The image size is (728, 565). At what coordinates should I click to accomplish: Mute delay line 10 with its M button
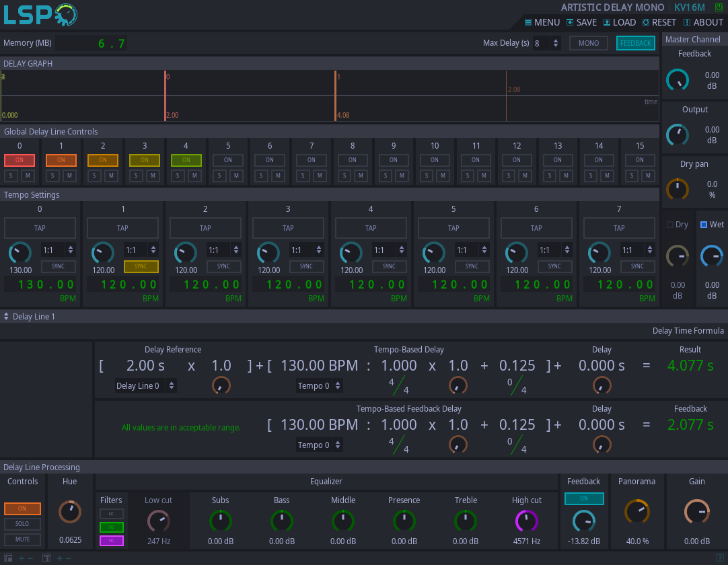point(443,176)
